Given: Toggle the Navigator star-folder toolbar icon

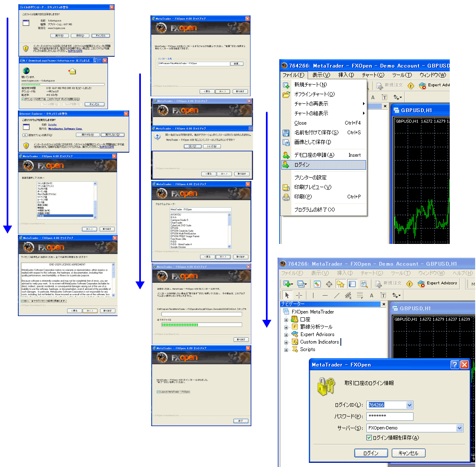Looking at the screenshot, I should pos(341,284).
